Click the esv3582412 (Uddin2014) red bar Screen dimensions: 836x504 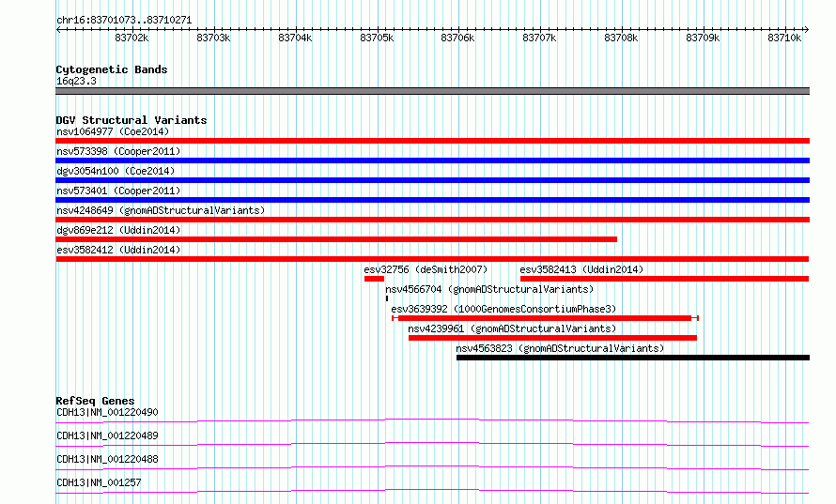point(432,259)
